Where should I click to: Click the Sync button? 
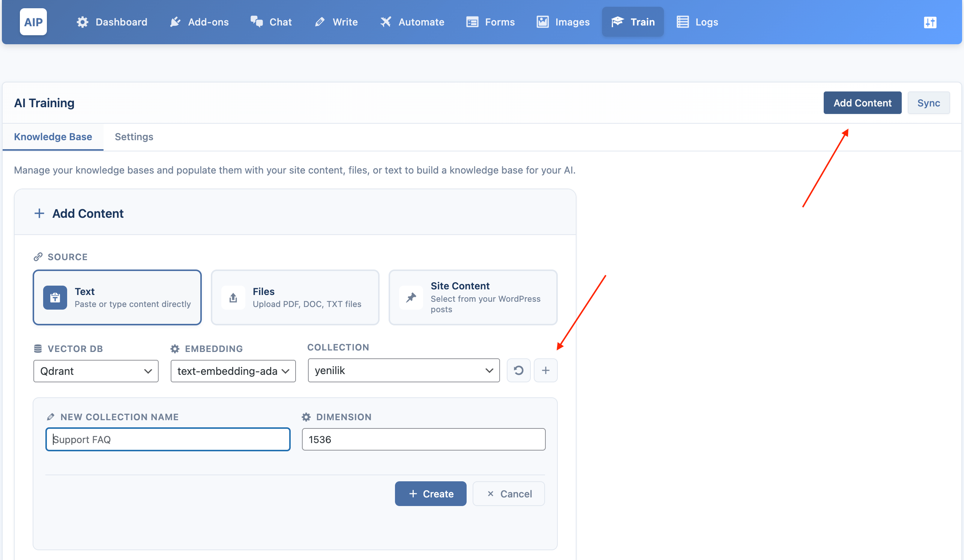point(928,103)
